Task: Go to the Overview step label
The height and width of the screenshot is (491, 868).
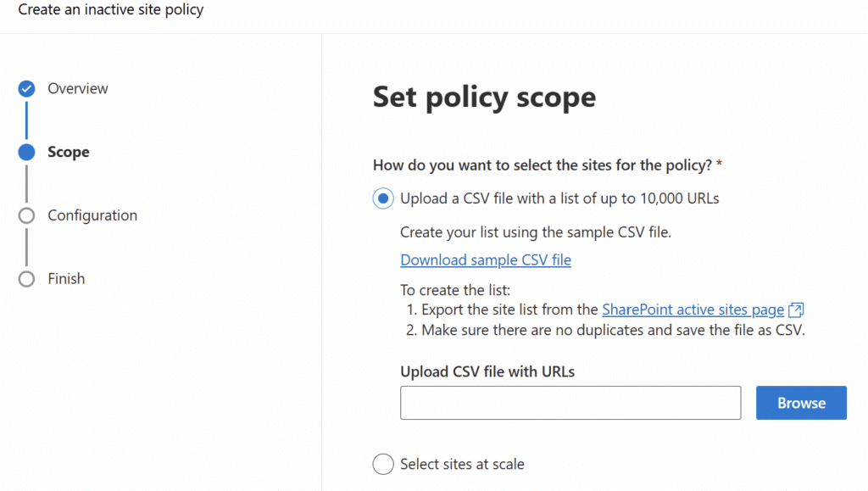Action: pyautogui.click(x=78, y=89)
